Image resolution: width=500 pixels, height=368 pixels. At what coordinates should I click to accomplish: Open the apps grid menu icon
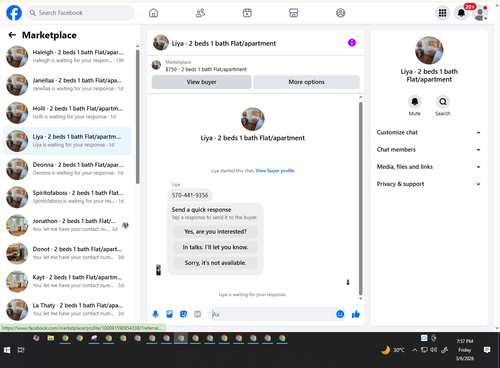click(x=442, y=13)
